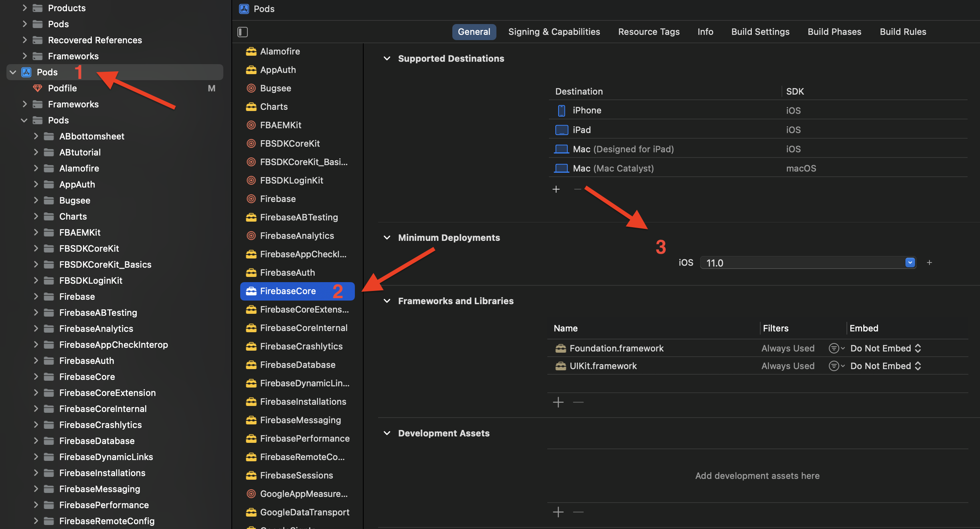
Task: Click the iPhone destination device icon
Action: tap(561, 111)
